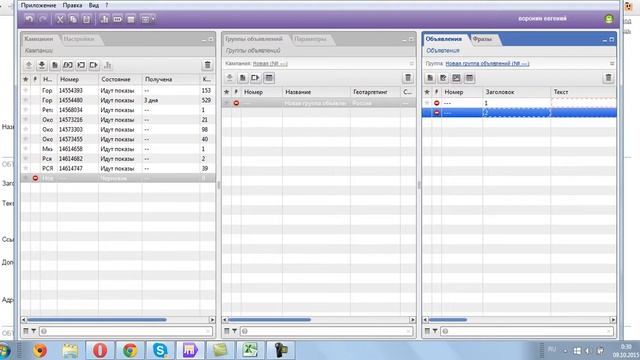This screenshot has height=360, width=640.
Task: Star campaign 14573455
Action: click(26, 139)
